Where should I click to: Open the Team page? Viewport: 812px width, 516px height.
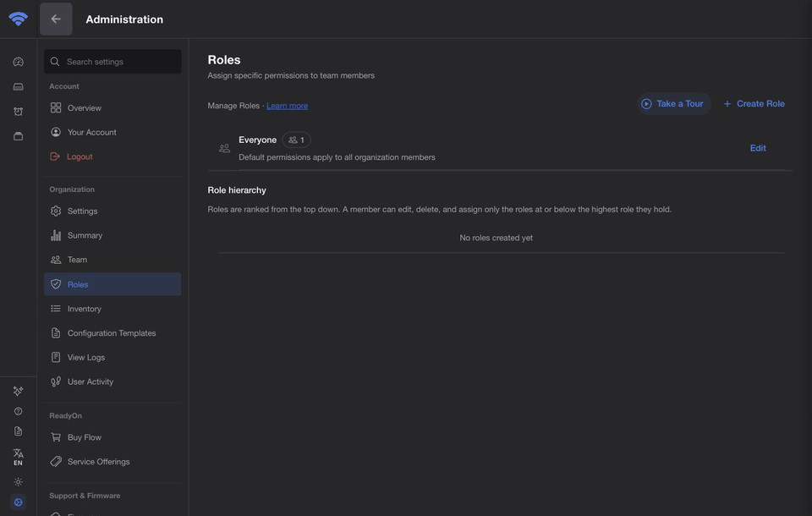[112, 260]
